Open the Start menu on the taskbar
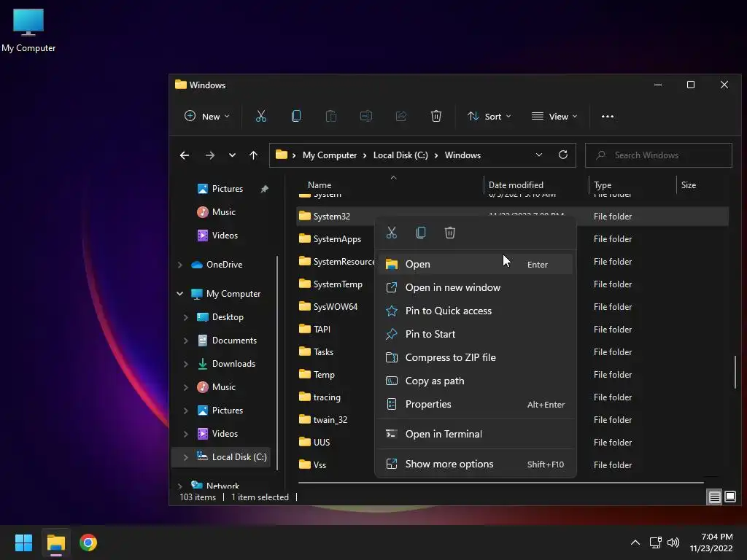The width and height of the screenshot is (747, 560). pyautogui.click(x=23, y=542)
